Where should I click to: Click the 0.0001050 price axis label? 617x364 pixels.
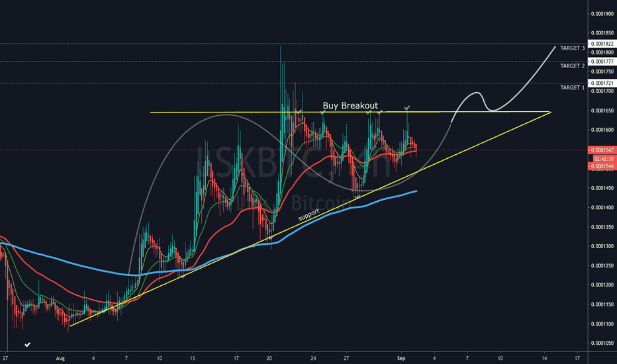pyautogui.click(x=602, y=343)
